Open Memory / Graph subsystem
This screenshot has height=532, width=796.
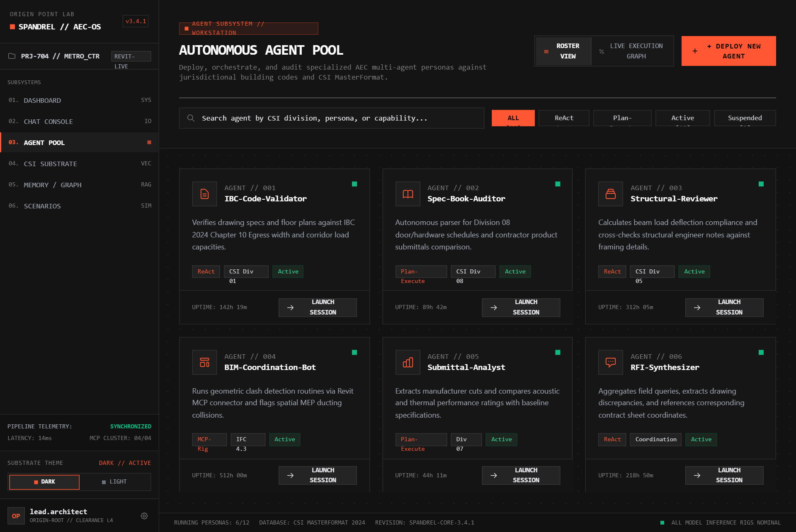click(x=80, y=185)
